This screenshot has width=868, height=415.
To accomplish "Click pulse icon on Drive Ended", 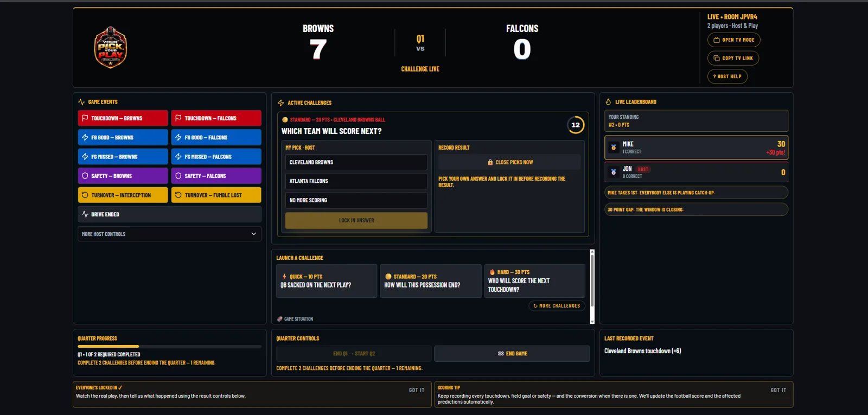I will (85, 214).
